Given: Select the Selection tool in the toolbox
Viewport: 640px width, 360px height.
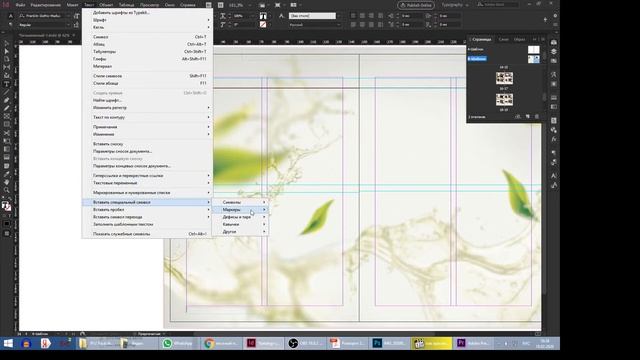Looking at the screenshot, I should coord(7,43).
